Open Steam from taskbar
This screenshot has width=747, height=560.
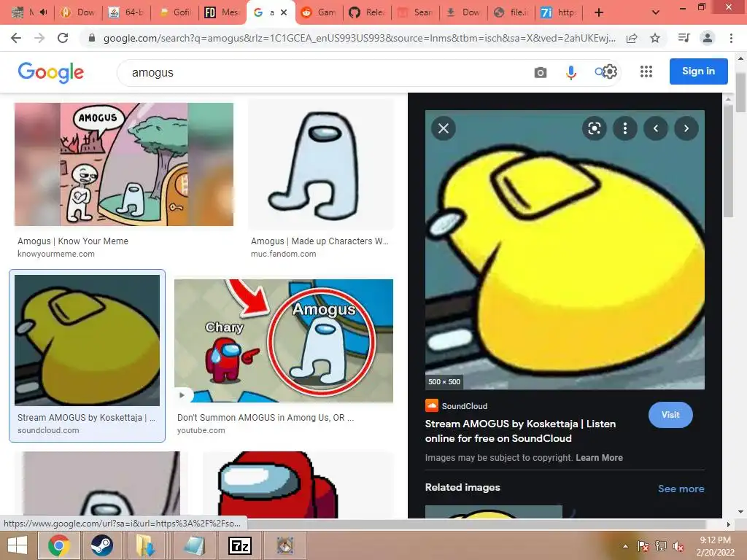pos(101,545)
